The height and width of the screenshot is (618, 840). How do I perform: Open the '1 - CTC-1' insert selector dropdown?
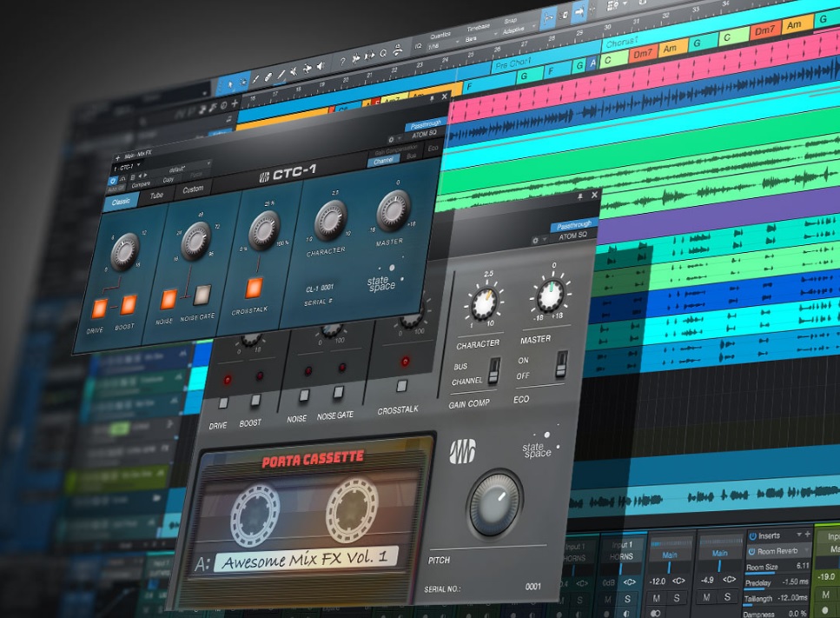point(127,167)
